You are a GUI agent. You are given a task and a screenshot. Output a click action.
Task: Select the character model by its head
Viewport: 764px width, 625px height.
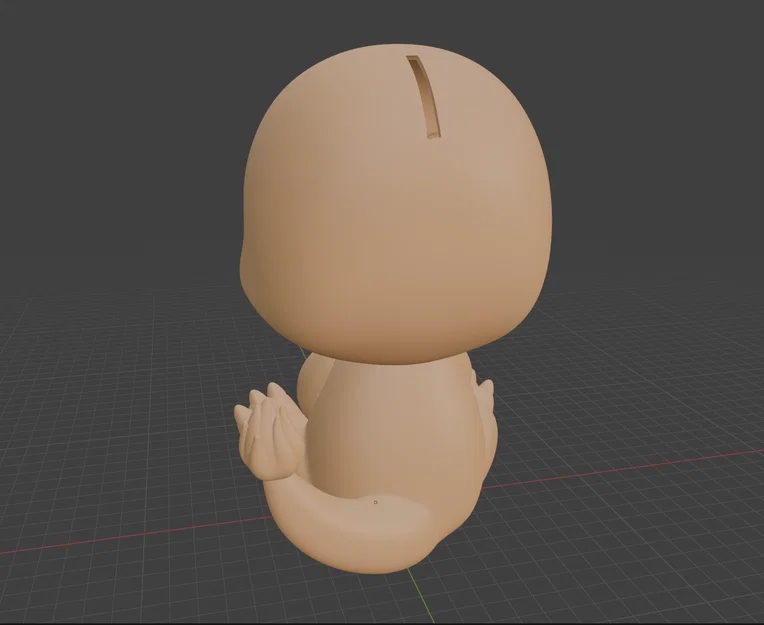coord(396,205)
